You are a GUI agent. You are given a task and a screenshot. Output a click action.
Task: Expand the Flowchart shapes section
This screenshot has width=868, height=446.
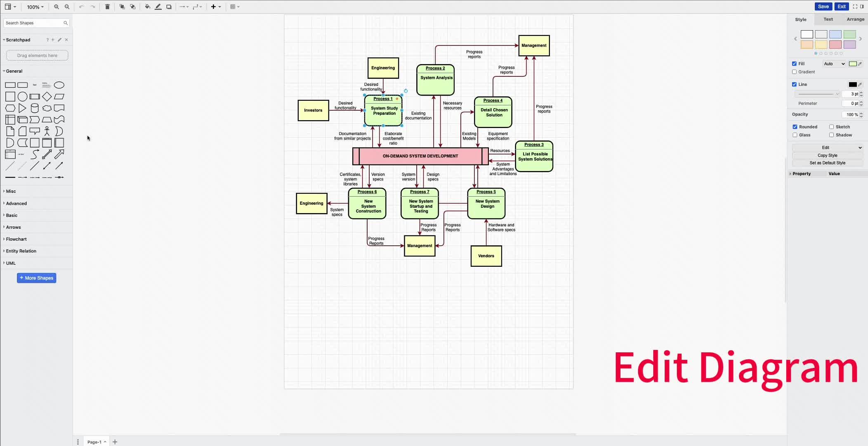(16, 239)
